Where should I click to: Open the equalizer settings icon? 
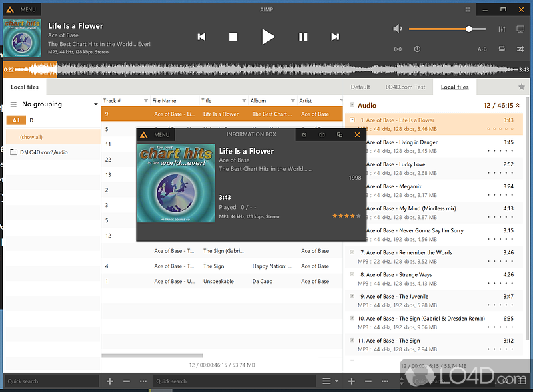point(502,29)
